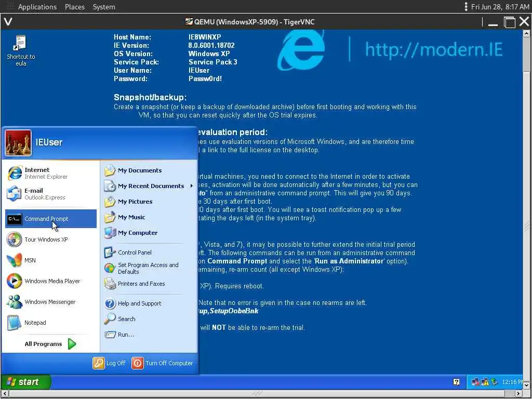The image size is (532, 399).
Task: Click the taskbar clock
Action: [x=512, y=382]
